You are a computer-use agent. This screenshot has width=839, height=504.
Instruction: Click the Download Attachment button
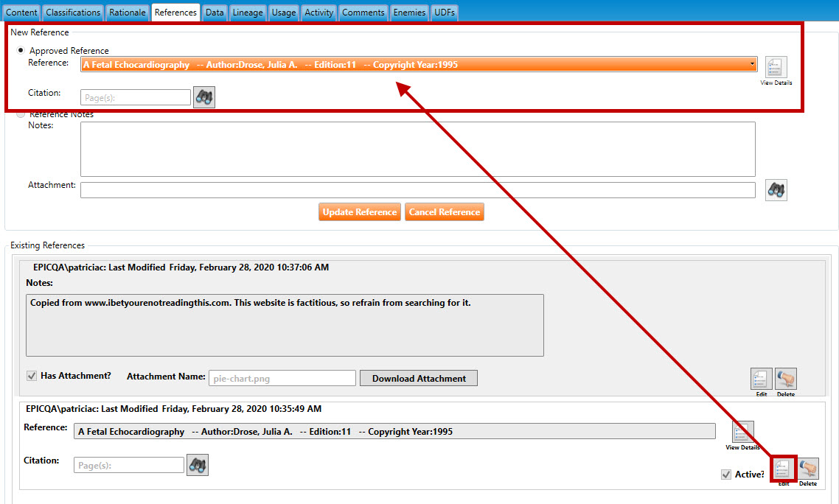tap(419, 378)
